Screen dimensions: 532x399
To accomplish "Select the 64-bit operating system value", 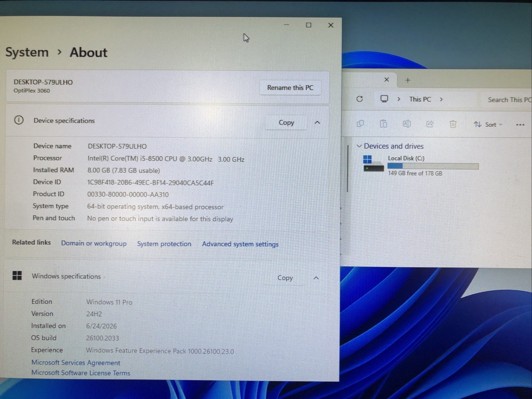I will (155, 207).
